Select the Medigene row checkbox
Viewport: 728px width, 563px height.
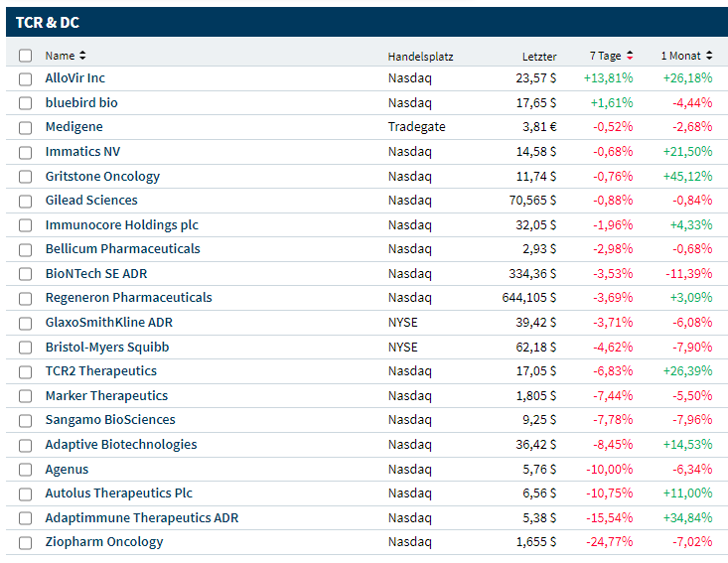click(25, 127)
